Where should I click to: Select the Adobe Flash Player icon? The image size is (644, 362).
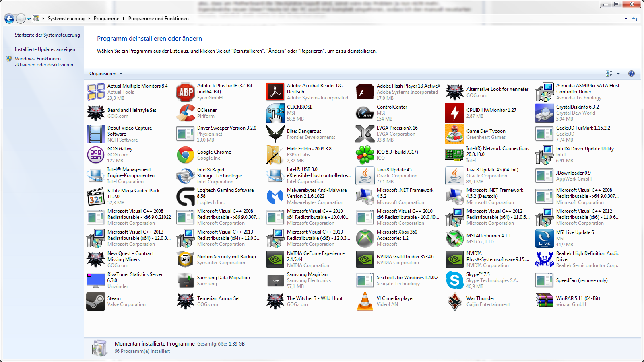(x=365, y=92)
